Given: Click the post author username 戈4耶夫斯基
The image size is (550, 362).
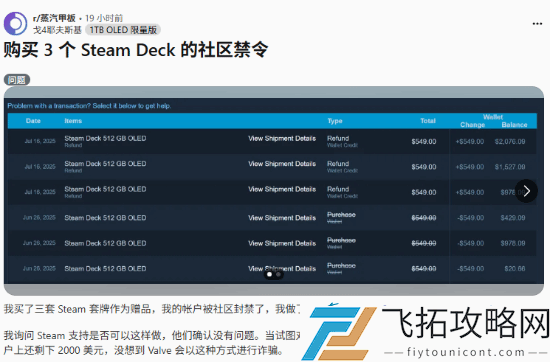Looking at the screenshot, I should click(57, 30).
